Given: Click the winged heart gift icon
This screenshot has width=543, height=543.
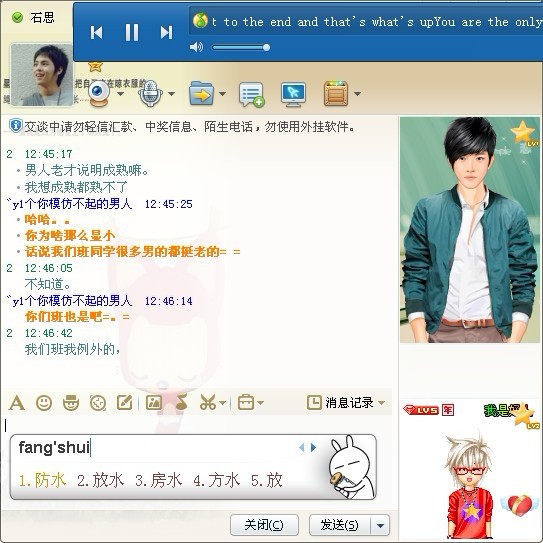Looking at the screenshot, I should [x=519, y=506].
